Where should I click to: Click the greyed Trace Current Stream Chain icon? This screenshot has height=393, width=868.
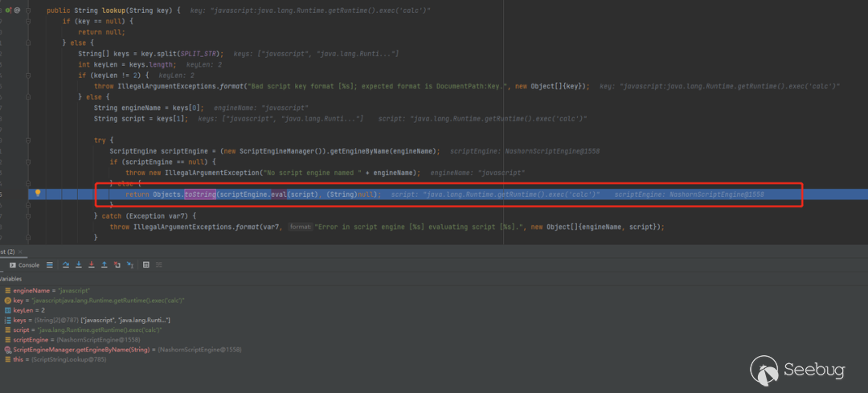pos(159,265)
